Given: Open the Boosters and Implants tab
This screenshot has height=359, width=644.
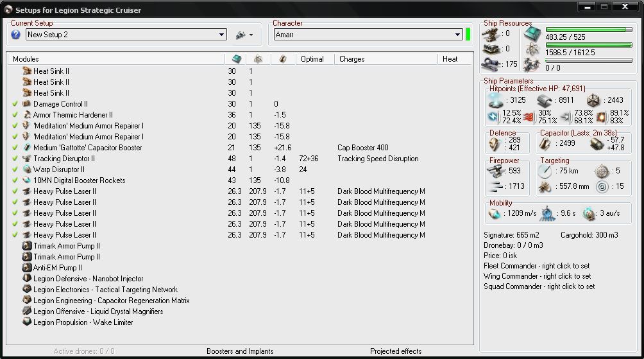Looking at the screenshot, I should click(x=240, y=351).
